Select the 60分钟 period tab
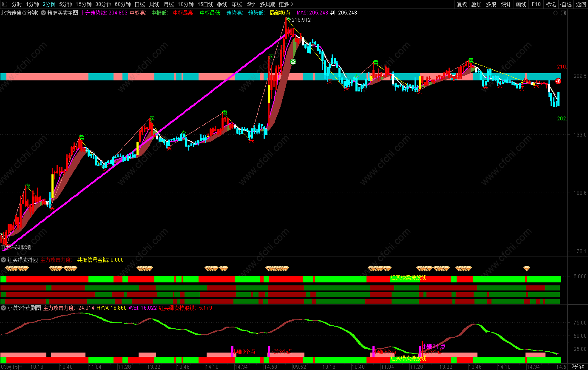Image resolution: width=588 pixels, height=370 pixels. point(123,4)
